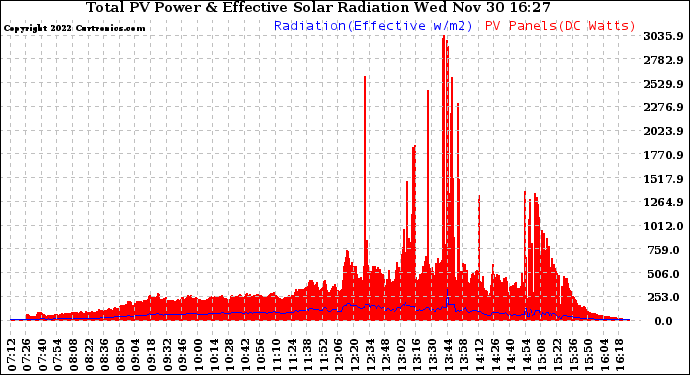Click the 07:12 time axis label
This screenshot has width=690, height=375.
click(x=11, y=355)
